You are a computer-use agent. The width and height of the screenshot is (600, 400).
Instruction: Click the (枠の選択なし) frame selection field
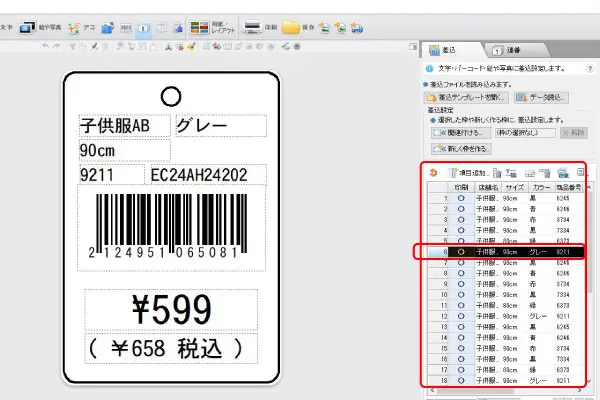pos(525,133)
